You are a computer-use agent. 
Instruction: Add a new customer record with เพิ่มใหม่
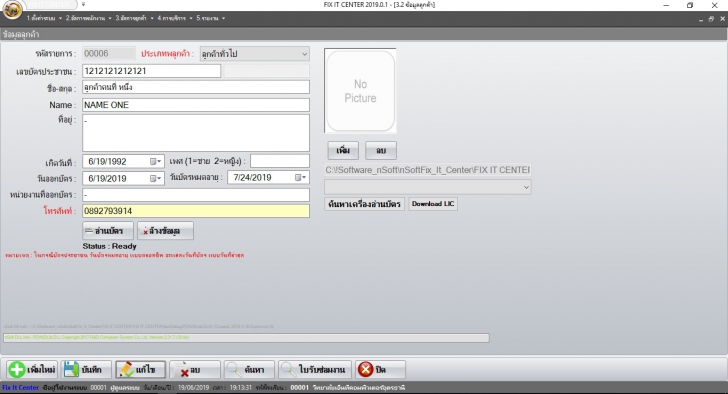[x=32, y=369]
